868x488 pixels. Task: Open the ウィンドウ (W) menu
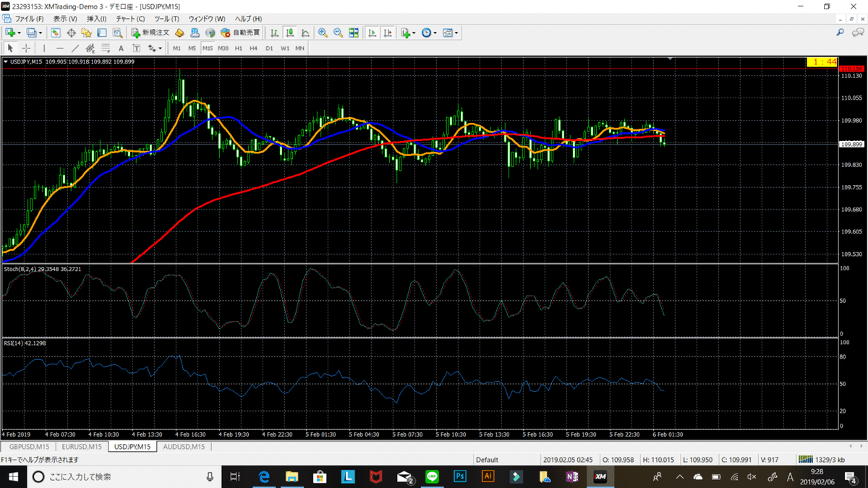[x=207, y=18]
